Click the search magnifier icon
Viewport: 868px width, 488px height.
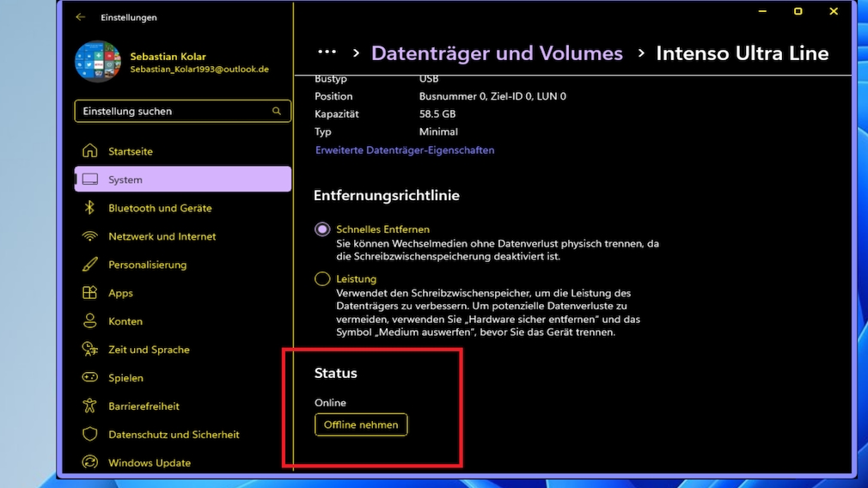click(x=276, y=111)
